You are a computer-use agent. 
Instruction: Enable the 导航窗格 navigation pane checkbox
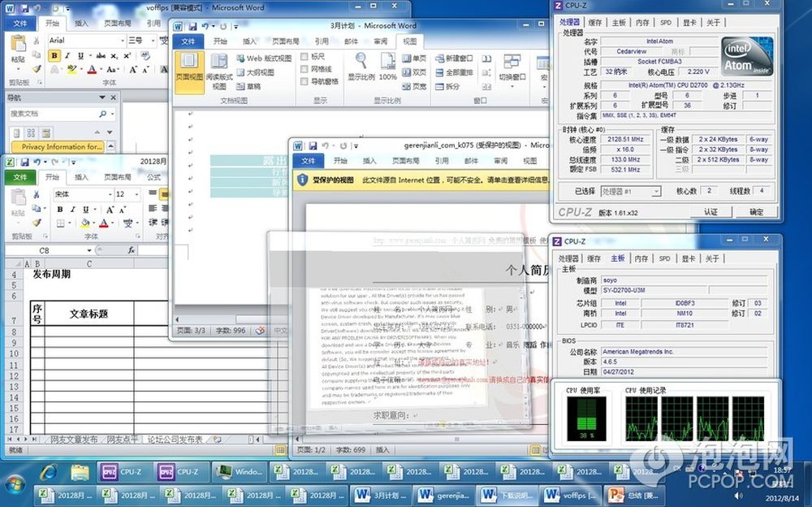pos(304,81)
